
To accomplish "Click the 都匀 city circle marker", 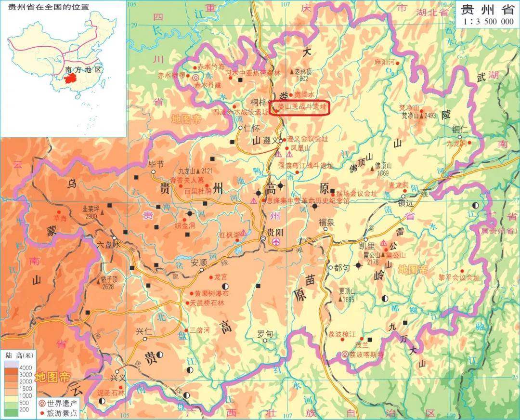I will (x=330, y=267).
